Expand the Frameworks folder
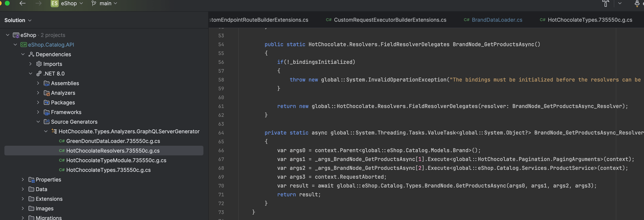Screen dimensions: 644x220 38,112
